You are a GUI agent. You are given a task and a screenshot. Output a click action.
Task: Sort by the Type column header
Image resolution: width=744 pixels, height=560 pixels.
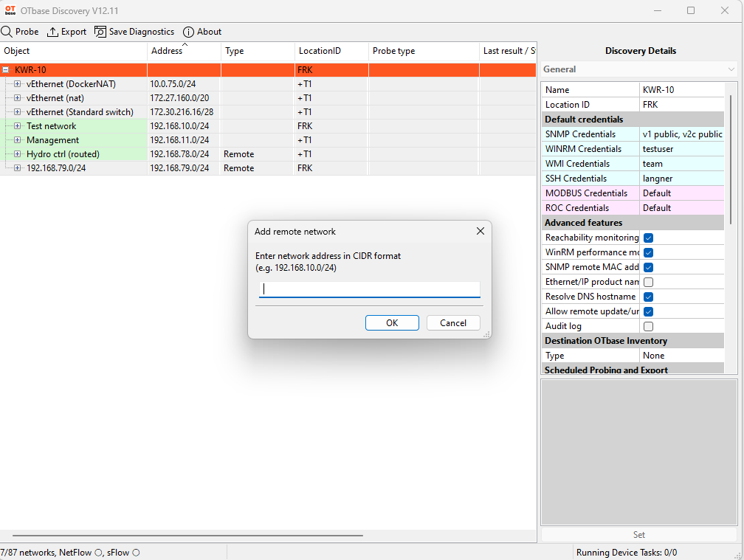pyautogui.click(x=258, y=51)
